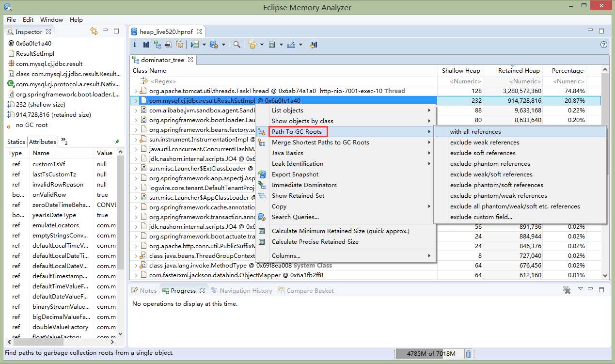615x364 pixels.
Task: Close the Inspector view tab
Action: tap(48, 32)
